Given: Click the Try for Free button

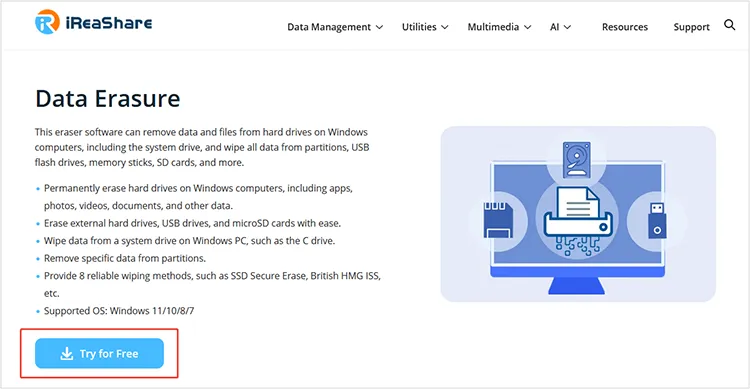Looking at the screenshot, I should click(x=99, y=354).
